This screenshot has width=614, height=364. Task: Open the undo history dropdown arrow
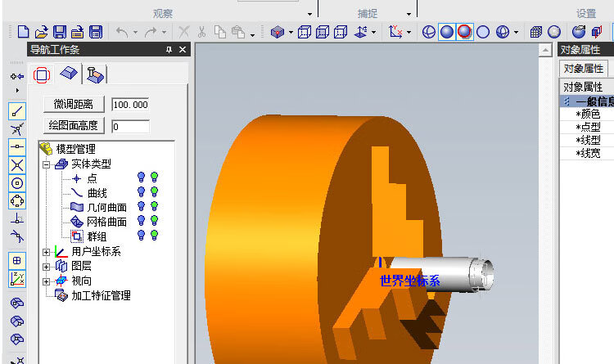click(x=135, y=32)
